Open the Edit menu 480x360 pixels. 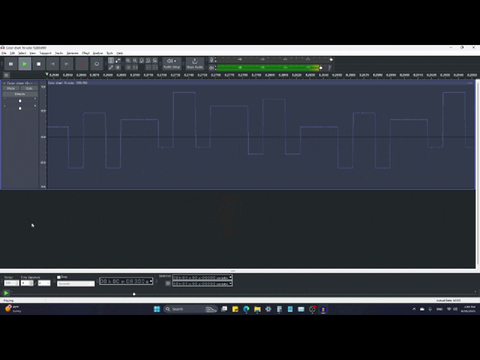tap(12, 53)
